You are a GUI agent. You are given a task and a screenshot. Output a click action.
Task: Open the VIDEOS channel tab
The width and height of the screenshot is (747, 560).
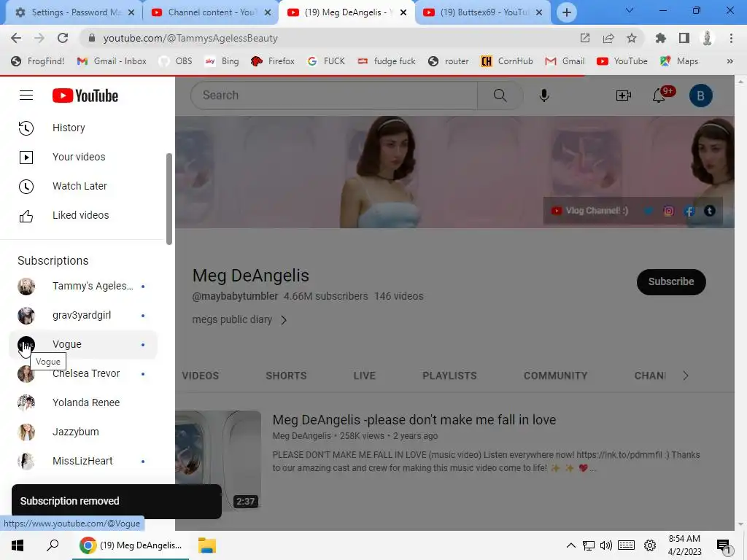(200, 376)
